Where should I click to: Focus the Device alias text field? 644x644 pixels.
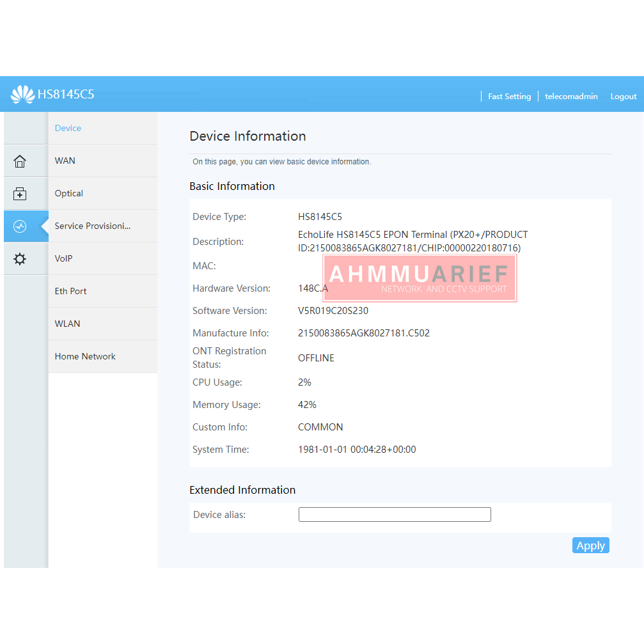click(x=395, y=515)
